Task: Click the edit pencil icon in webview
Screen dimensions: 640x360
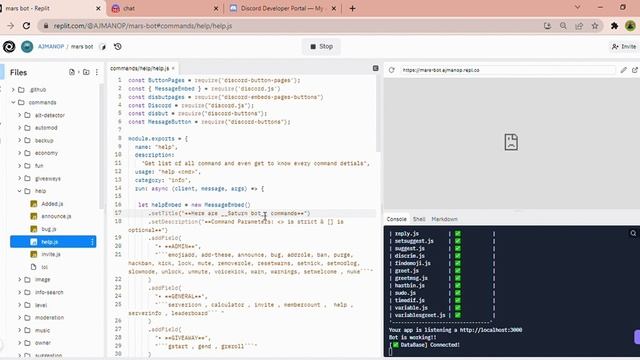Action: [623, 70]
